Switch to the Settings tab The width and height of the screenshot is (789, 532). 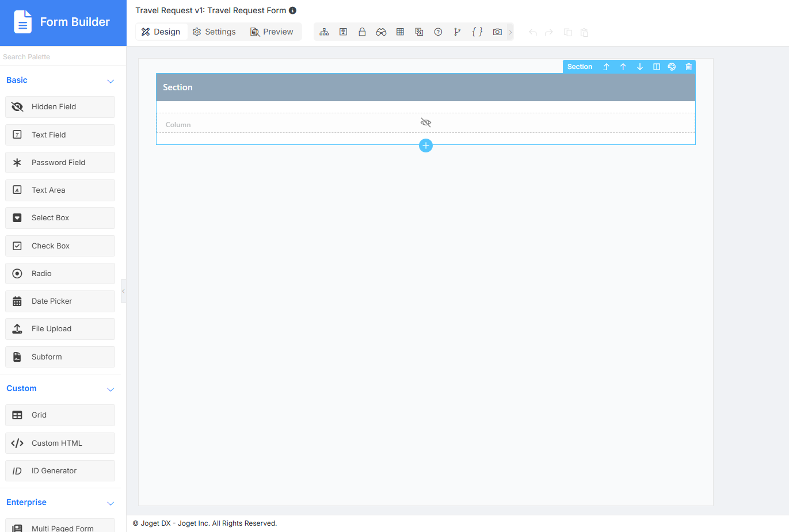click(214, 32)
